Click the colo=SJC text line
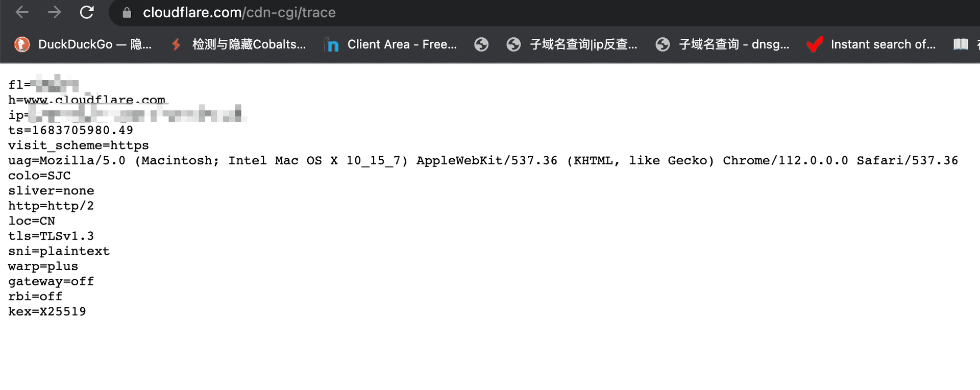 [39, 176]
